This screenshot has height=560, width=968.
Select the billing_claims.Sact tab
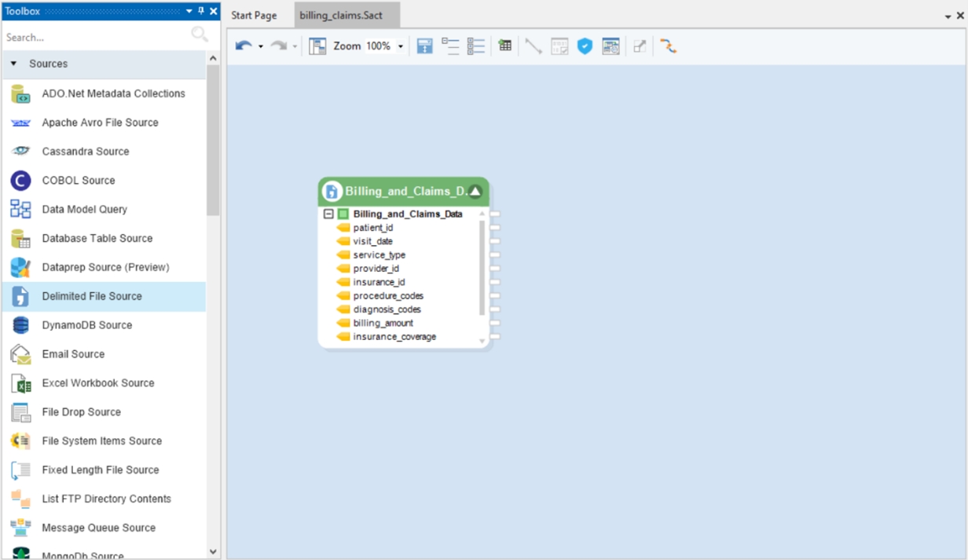coord(340,15)
